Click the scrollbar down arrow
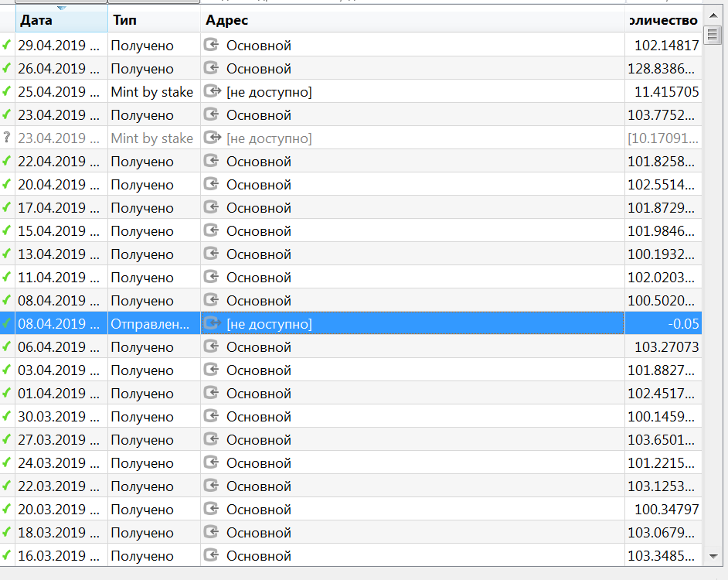 (713, 556)
